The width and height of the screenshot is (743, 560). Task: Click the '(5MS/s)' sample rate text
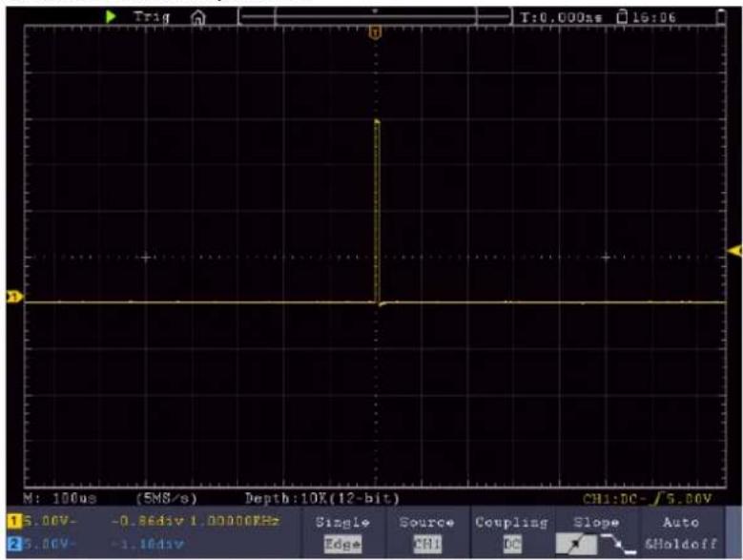pos(167,498)
